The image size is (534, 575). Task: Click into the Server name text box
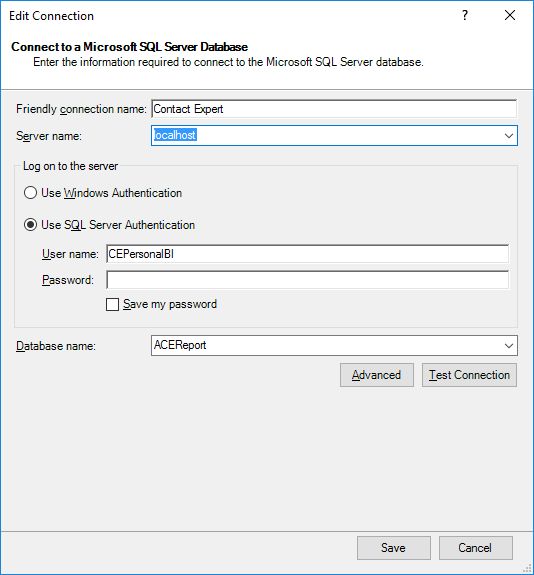tap(326, 136)
